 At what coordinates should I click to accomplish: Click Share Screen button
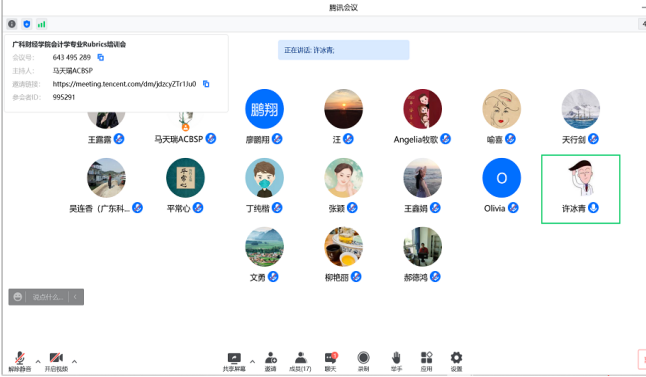234,362
